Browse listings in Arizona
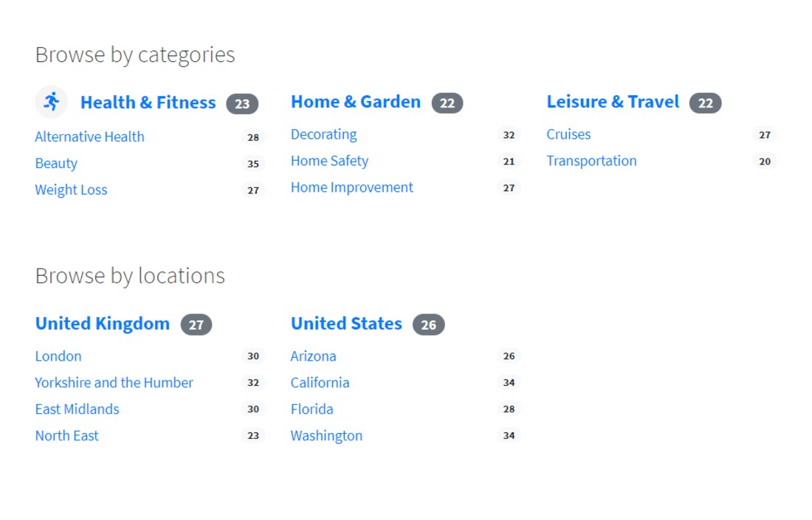 tap(313, 356)
